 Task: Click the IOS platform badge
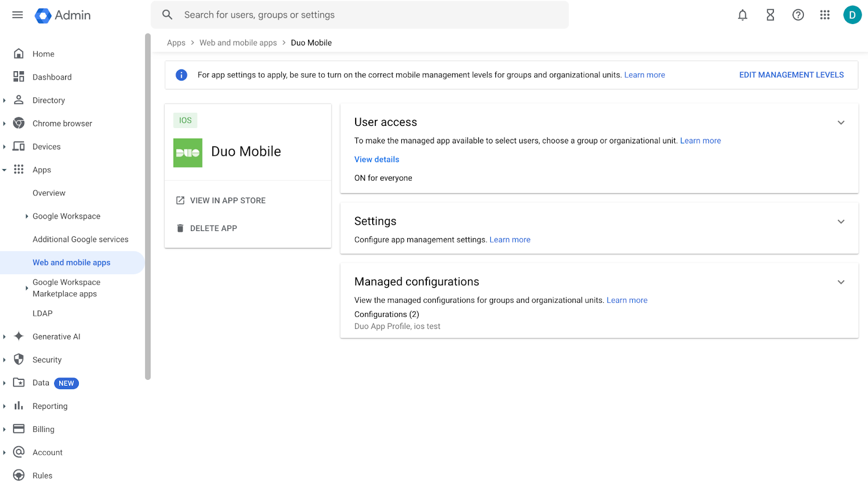186,120
